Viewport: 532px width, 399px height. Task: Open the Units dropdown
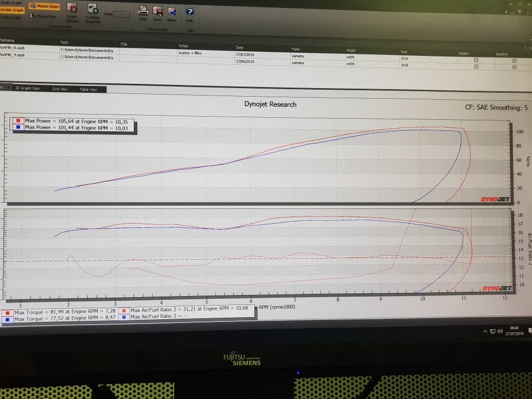click(121, 14)
